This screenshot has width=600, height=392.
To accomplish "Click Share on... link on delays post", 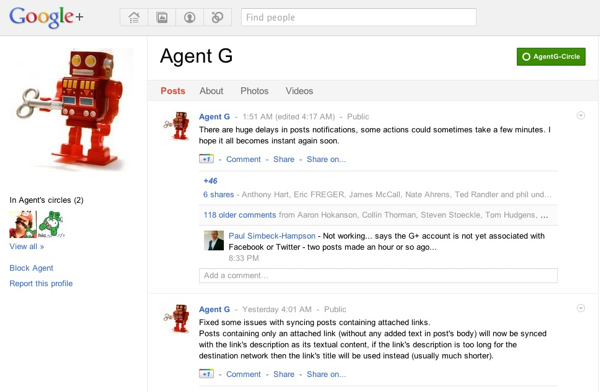I will pyautogui.click(x=326, y=159).
